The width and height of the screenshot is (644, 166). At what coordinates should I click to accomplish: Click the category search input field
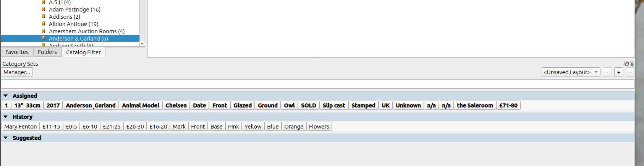tap(317, 84)
